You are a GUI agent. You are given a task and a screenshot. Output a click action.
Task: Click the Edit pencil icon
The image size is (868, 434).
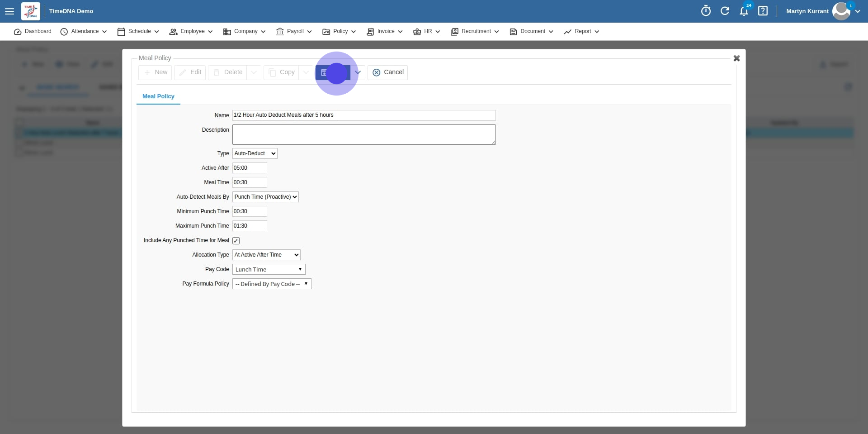click(x=183, y=72)
